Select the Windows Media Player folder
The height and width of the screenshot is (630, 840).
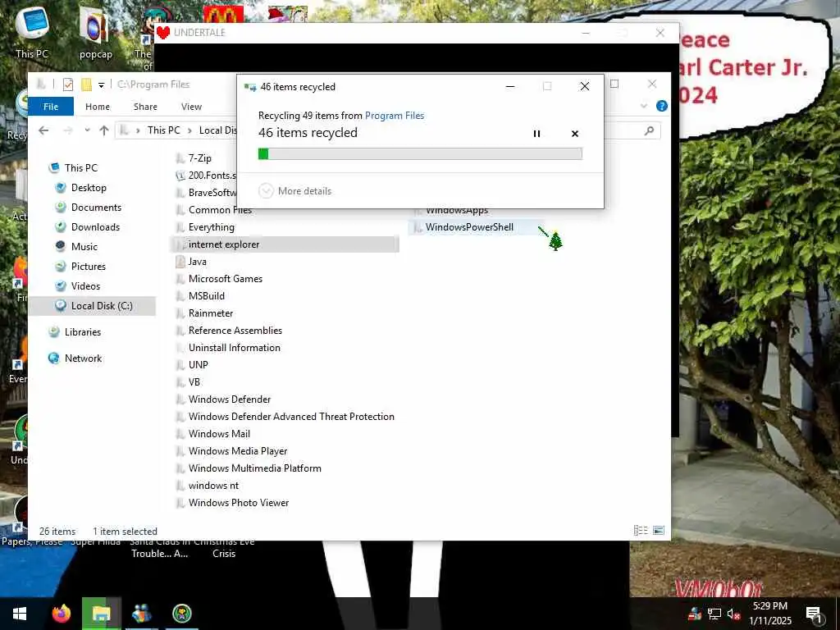click(237, 451)
